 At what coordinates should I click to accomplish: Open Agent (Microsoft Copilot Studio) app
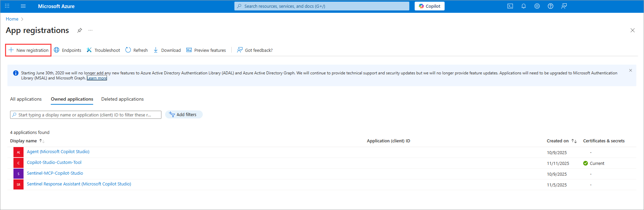[58, 152]
